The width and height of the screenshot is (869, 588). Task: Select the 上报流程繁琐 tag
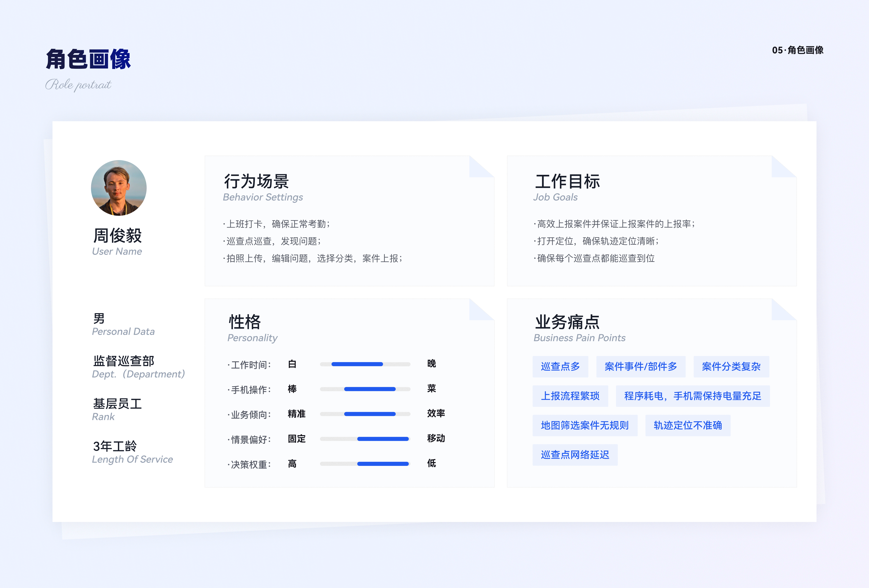570,396
